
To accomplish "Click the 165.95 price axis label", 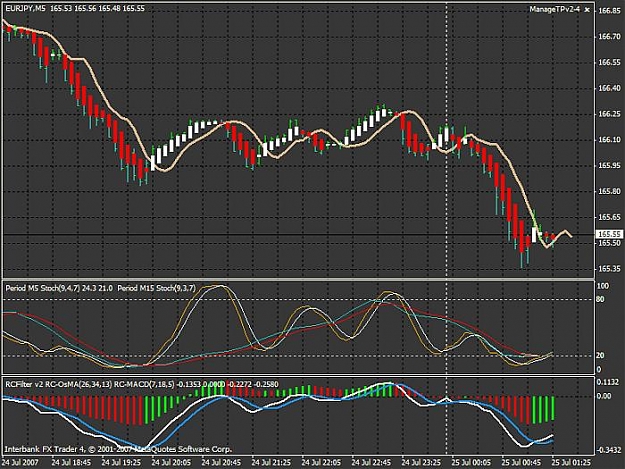I will (609, 165).
